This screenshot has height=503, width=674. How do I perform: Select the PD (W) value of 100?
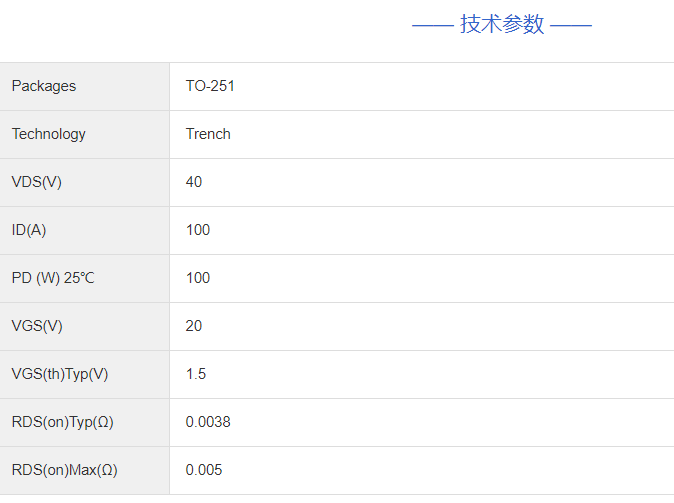tap(198, 278)
